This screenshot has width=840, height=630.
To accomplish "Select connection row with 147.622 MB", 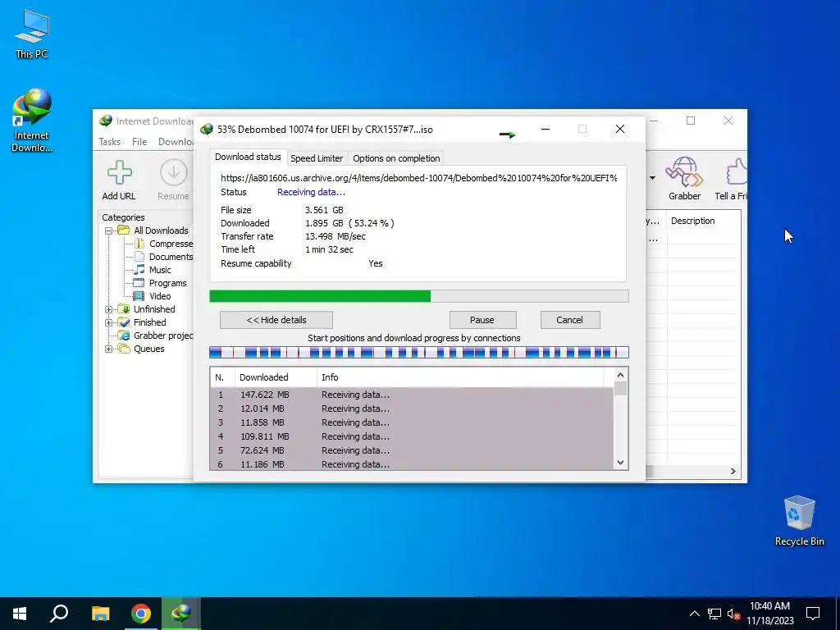I will pyautogui.click(x=412, y=395).
